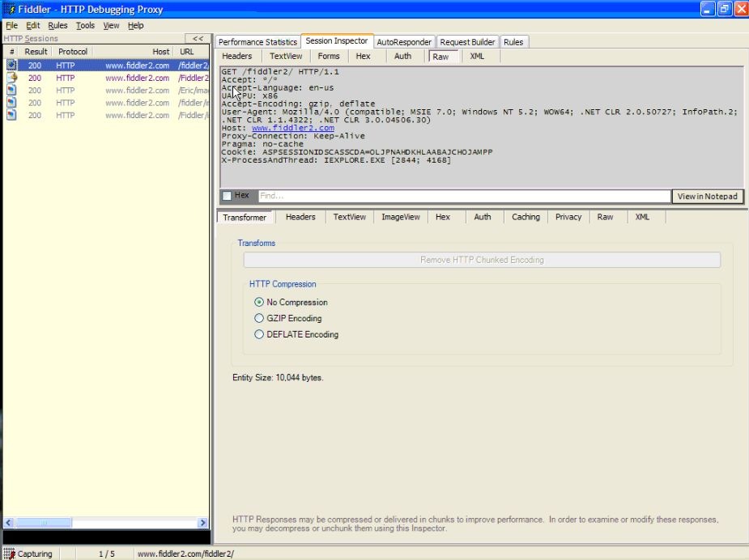Click the GET /fiddler2/ HTTP/1.1 request line

[280, 71]
